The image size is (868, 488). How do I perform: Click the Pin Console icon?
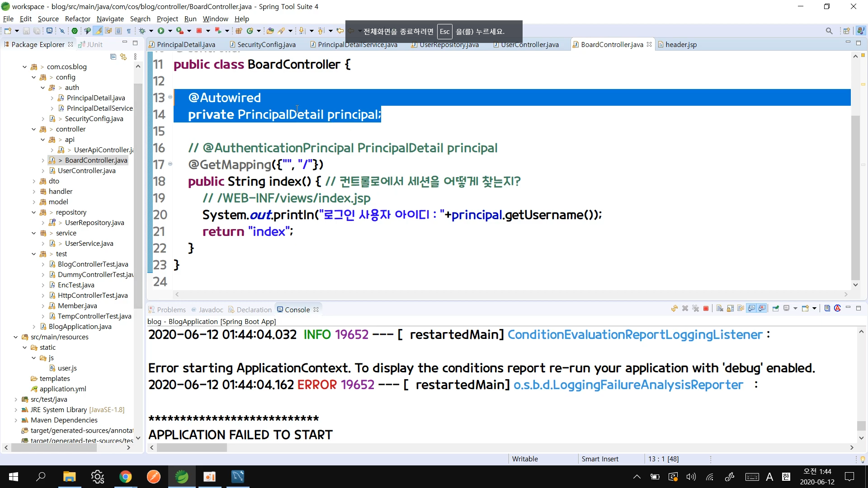click(x=776, y=309)
